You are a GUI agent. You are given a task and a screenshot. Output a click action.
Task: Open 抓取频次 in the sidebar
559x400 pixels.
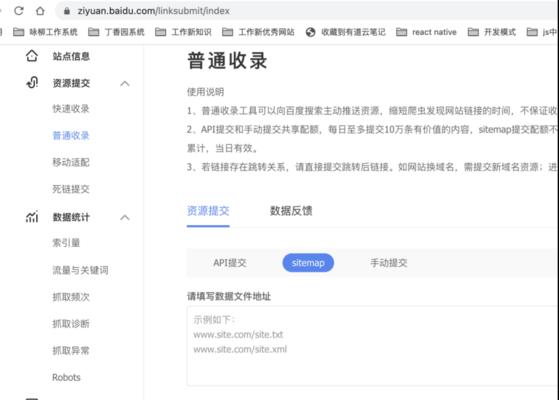click(x=71, y=297)
